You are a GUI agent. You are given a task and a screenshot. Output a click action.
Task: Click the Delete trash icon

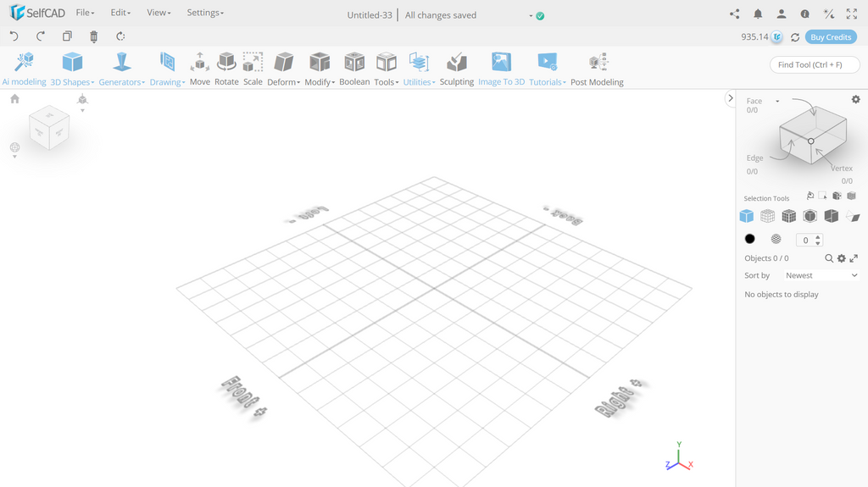(93, 36)
